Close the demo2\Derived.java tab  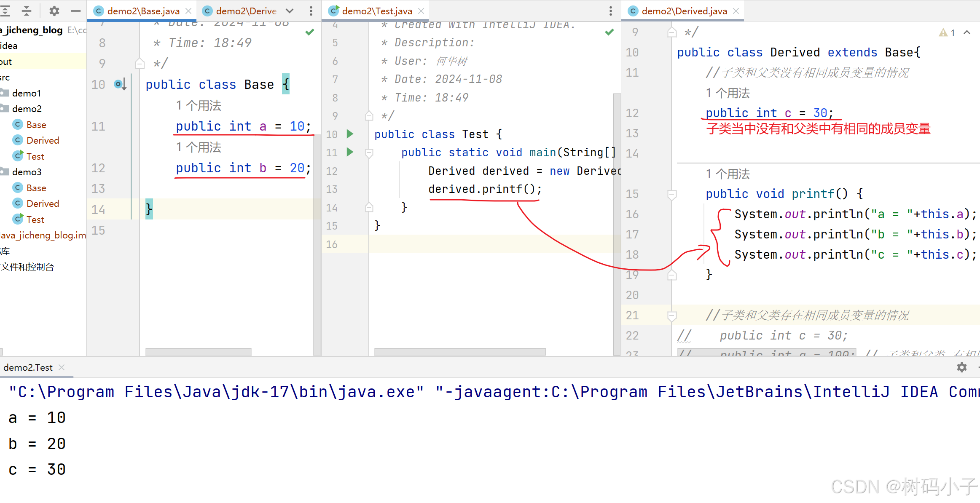click(736, 11)
